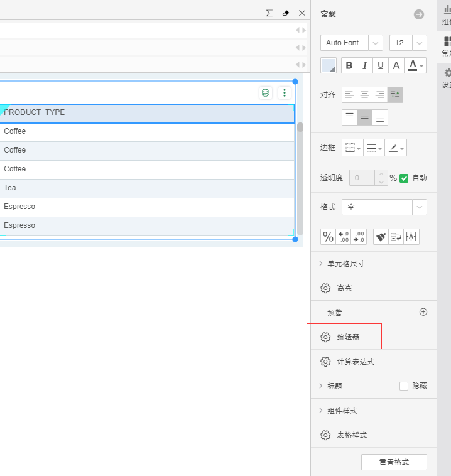Screen dimensions: 451x476
Task: Set vertical alignment to middle
Action: tap(365, 117)
